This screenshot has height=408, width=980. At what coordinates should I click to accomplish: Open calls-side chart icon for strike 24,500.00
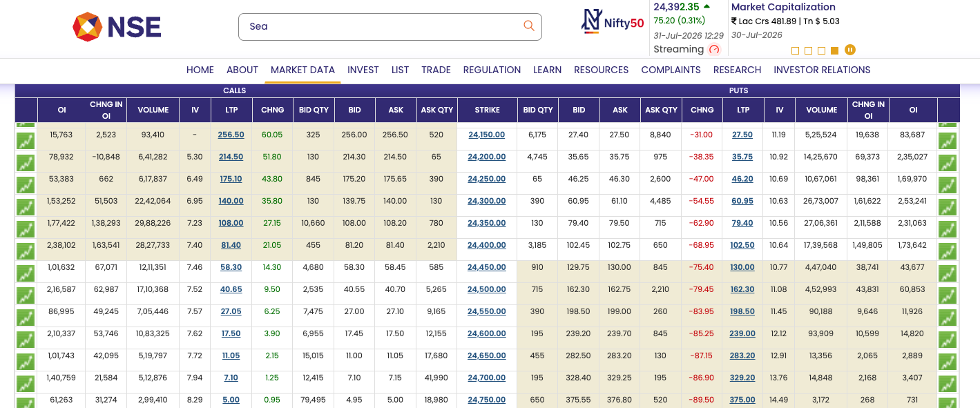tap(26, 295)
